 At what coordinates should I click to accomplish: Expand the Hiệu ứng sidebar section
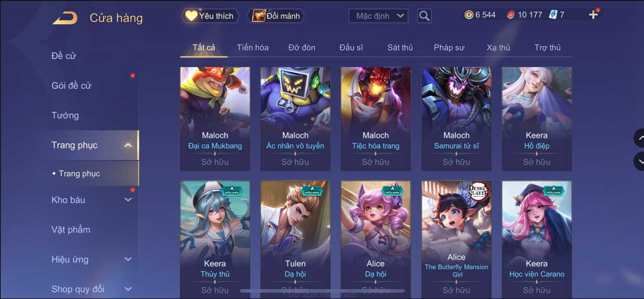tap(128, 259)
